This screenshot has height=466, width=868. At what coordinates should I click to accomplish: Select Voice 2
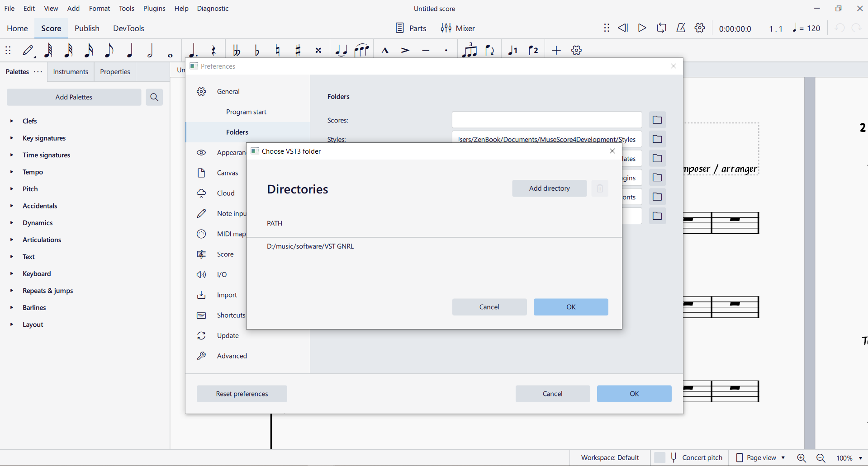534,51
